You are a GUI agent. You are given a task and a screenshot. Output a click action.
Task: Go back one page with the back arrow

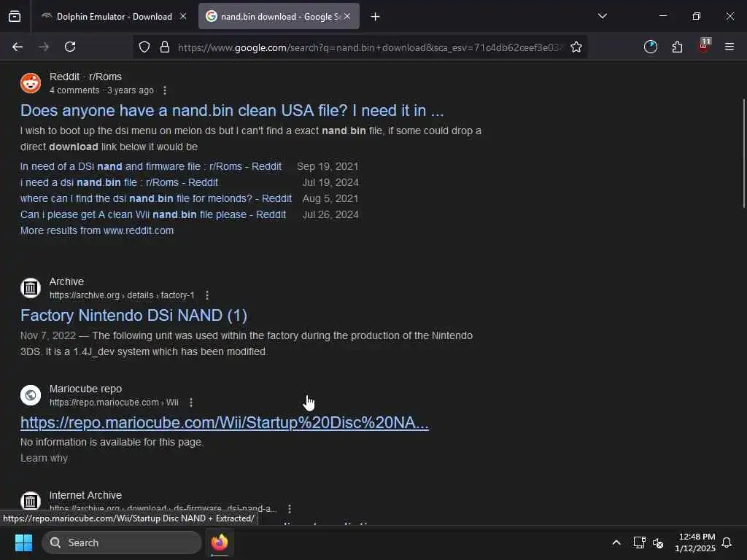18,47
